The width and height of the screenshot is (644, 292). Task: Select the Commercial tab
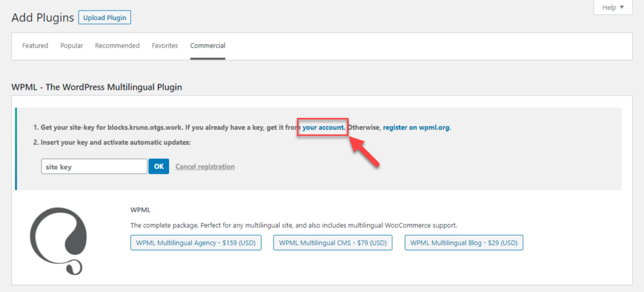click(208, 46)
